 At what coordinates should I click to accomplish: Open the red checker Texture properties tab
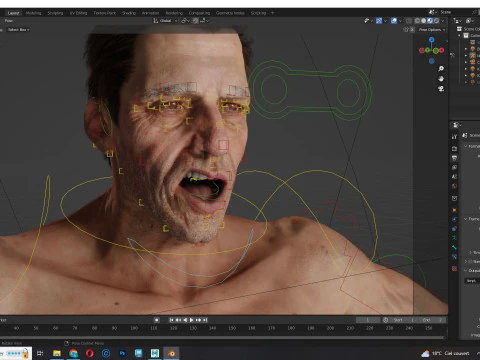click(454, 268)
